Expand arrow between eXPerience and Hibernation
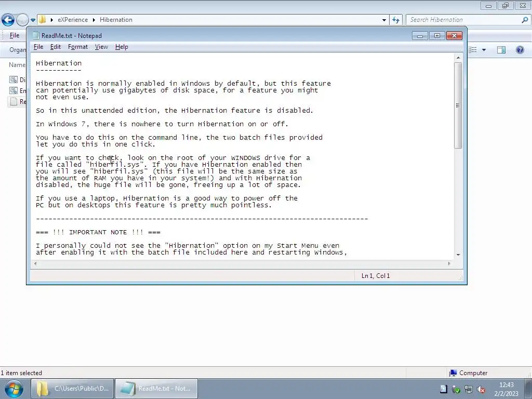The image size is (532, 399). tap(94, 20)
